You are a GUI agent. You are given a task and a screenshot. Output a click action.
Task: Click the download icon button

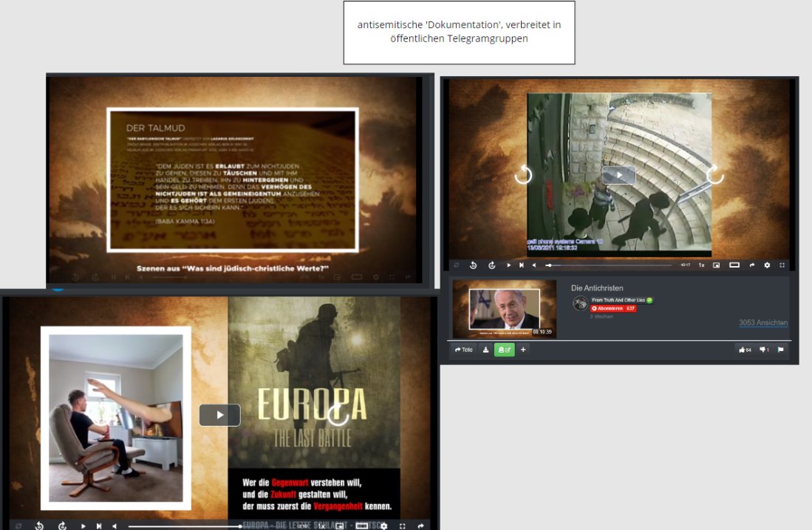click(485, 350)
